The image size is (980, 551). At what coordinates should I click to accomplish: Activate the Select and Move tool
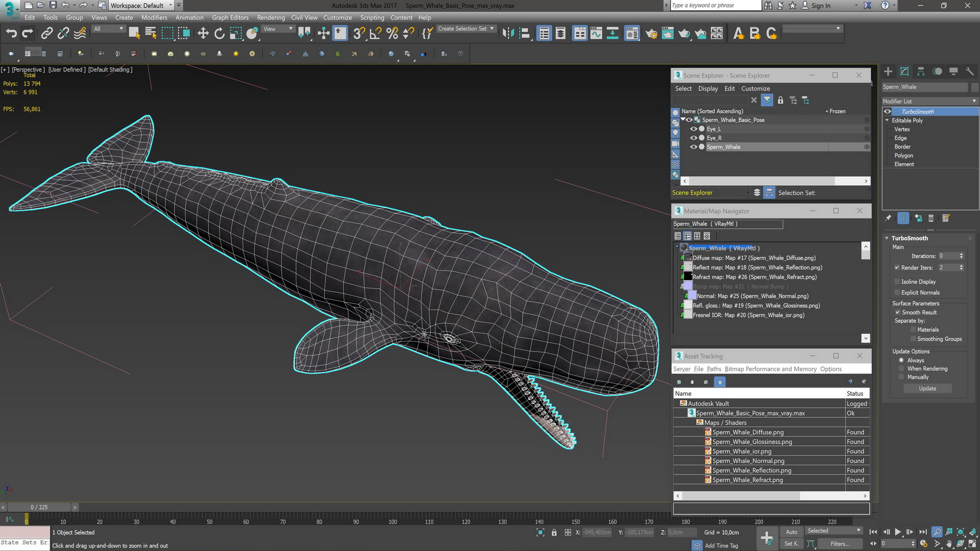click(x=203, y=34)
